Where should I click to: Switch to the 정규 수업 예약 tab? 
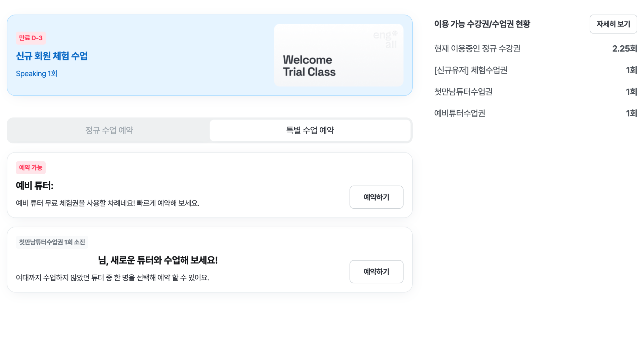tap(109, 130)
